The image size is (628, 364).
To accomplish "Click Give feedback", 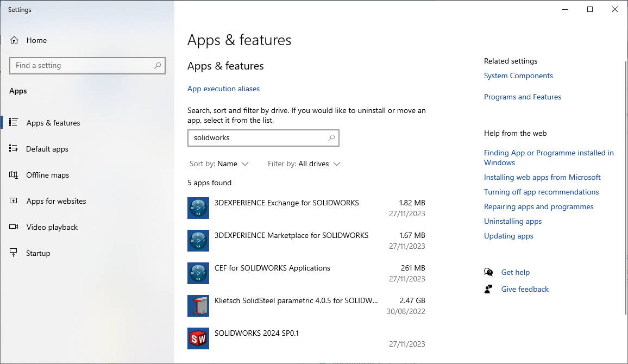I will pyautogui.click(x=524, y=289).
